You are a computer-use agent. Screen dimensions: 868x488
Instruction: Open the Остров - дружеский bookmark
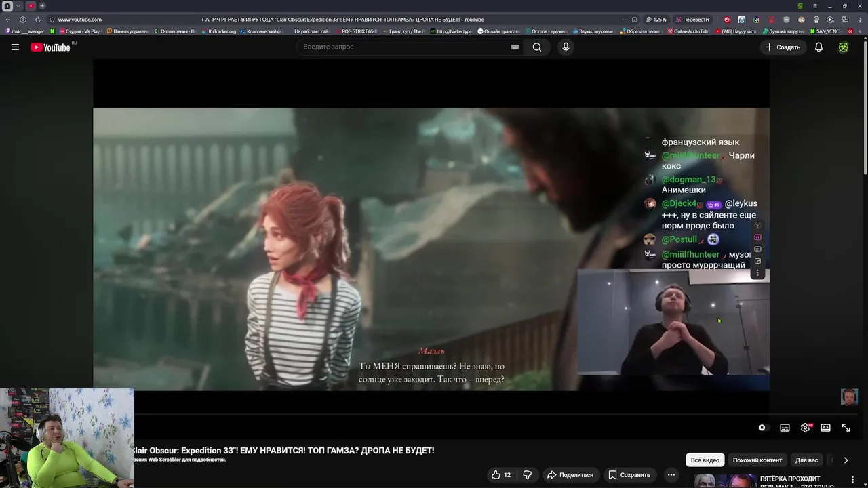point(546,31)
